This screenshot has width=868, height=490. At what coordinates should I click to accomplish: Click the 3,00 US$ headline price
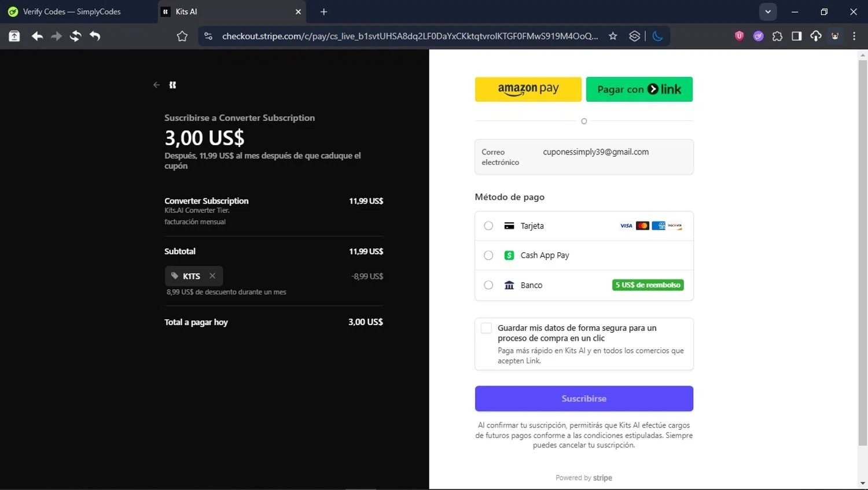[204, 138]
